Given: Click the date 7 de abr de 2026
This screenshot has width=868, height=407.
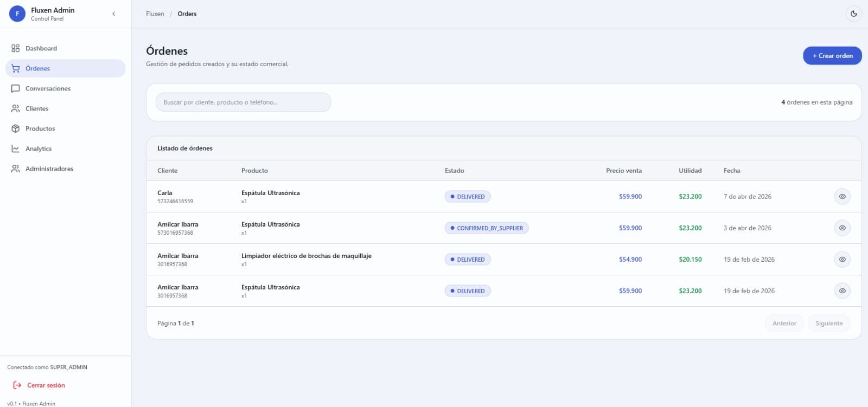Looking at the screenshot, I should point(748,197).
